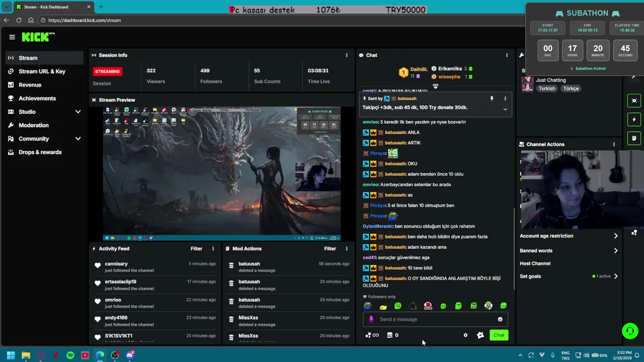Click the browser address bar
Screen dimensions: 644x362
coord(282,20)
